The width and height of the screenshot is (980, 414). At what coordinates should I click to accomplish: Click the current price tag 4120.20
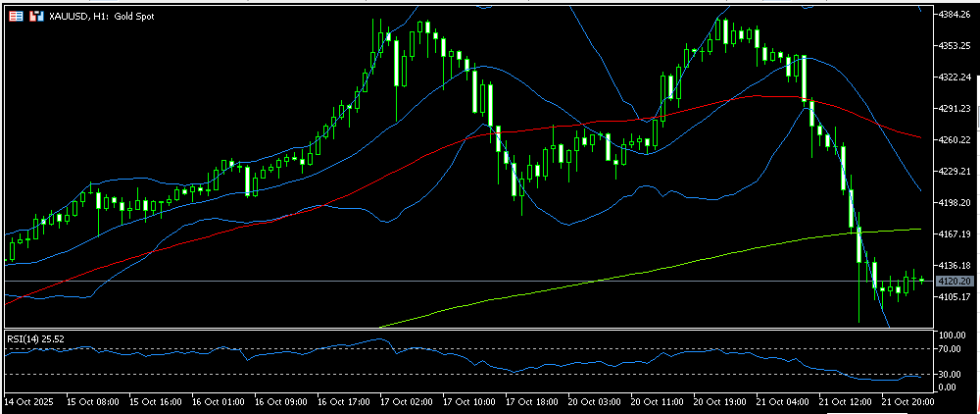[x=954, y=282]
